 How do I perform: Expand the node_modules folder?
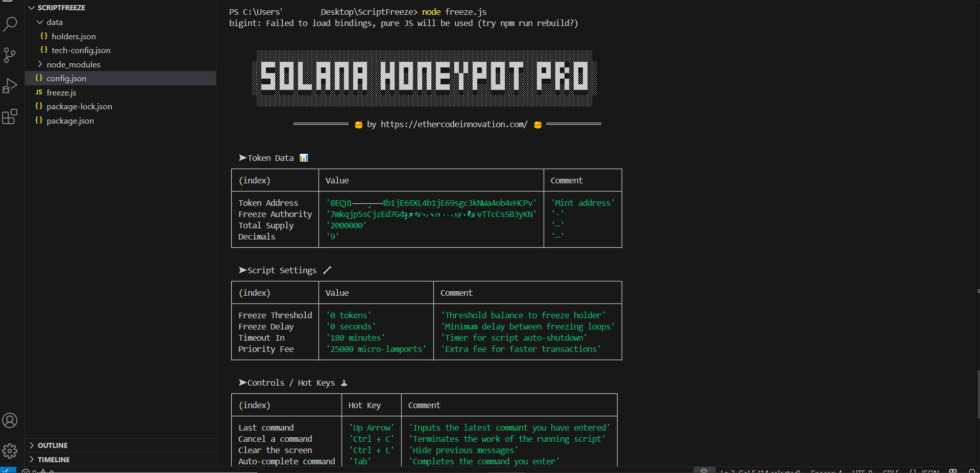(x=40, y=64)
